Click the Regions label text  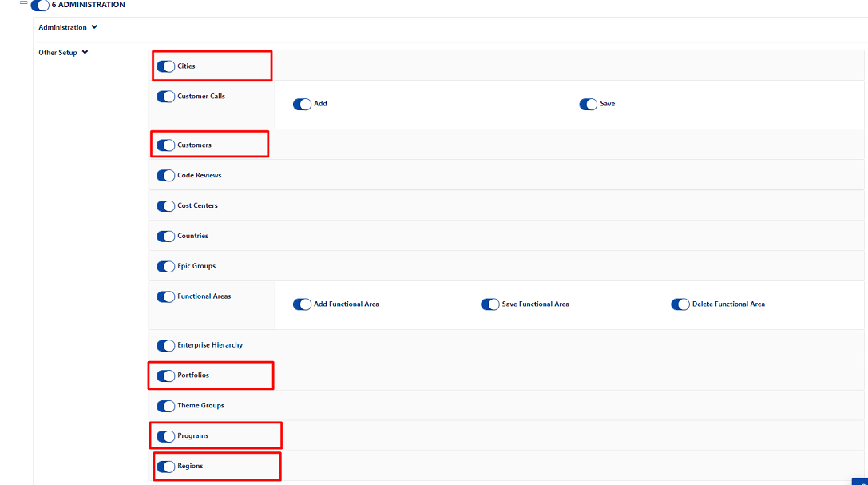point(190,466)
